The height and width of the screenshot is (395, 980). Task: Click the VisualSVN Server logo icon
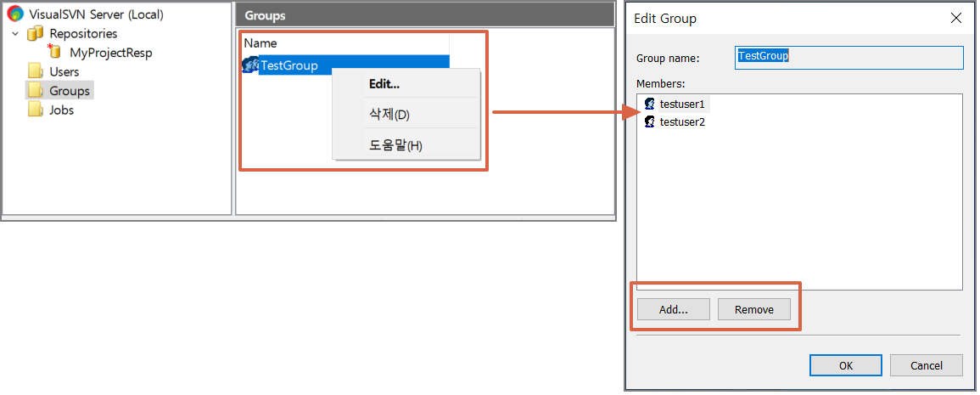(x=15, y=14)
